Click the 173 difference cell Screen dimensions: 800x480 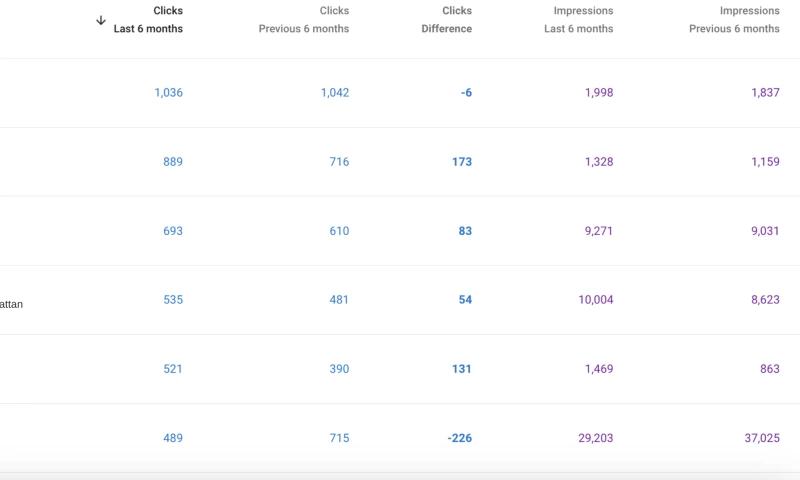click(461, 162)
